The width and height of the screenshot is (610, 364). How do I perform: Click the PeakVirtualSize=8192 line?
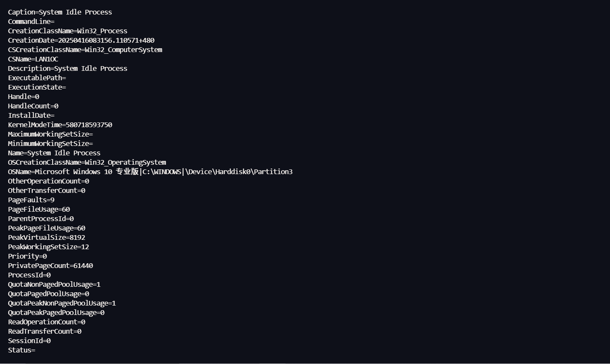(47, 237)
